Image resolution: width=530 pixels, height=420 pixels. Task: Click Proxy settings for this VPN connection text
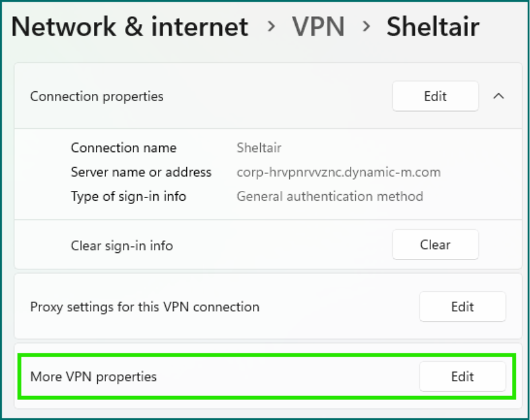tap(144, 307)
